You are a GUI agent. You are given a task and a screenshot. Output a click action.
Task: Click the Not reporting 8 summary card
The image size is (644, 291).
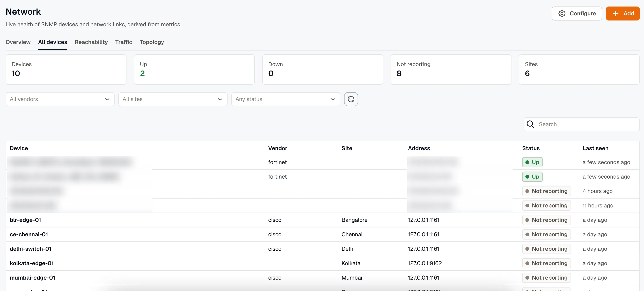tap(451, 70)
